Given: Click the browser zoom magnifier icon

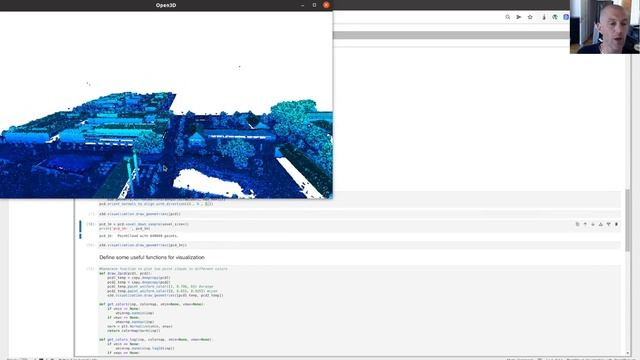Looking at the screenshot, I should point(507,17).
